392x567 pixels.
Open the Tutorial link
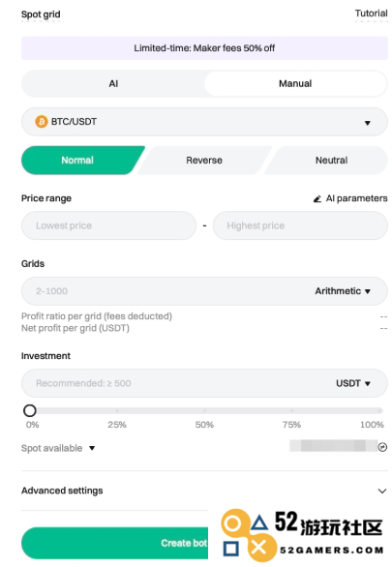click(371, 14)
